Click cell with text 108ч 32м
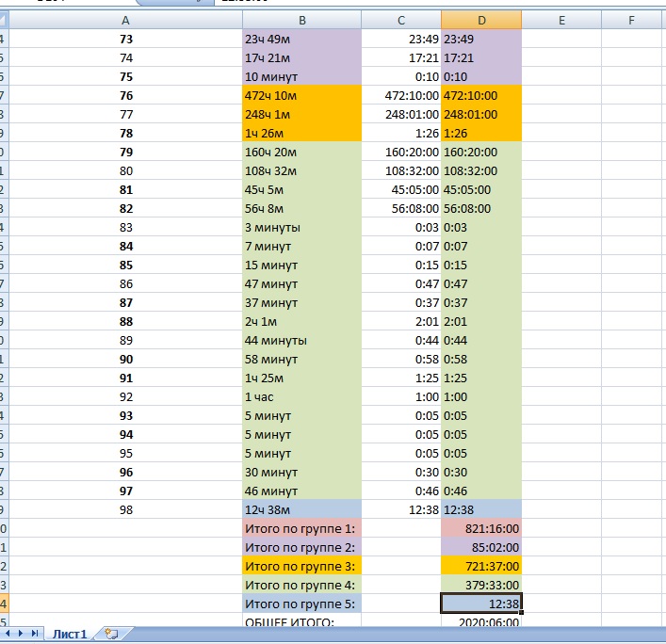 coord(302,170)
